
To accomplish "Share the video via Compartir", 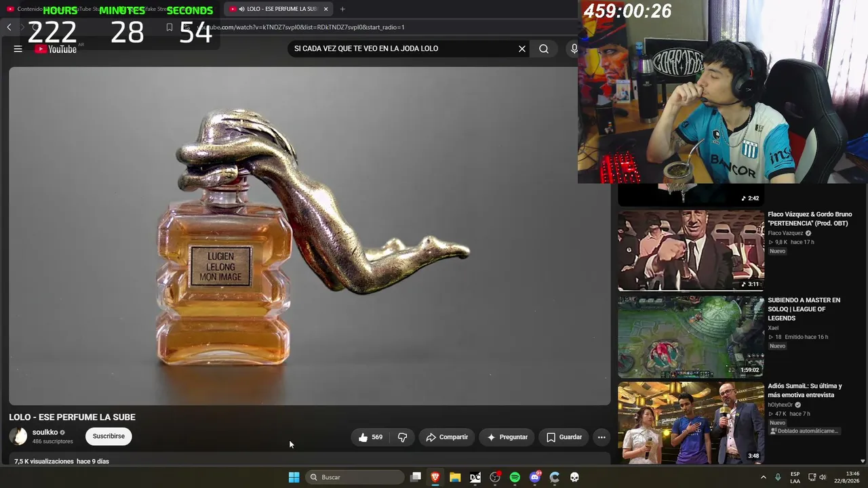I will [446, 437].
